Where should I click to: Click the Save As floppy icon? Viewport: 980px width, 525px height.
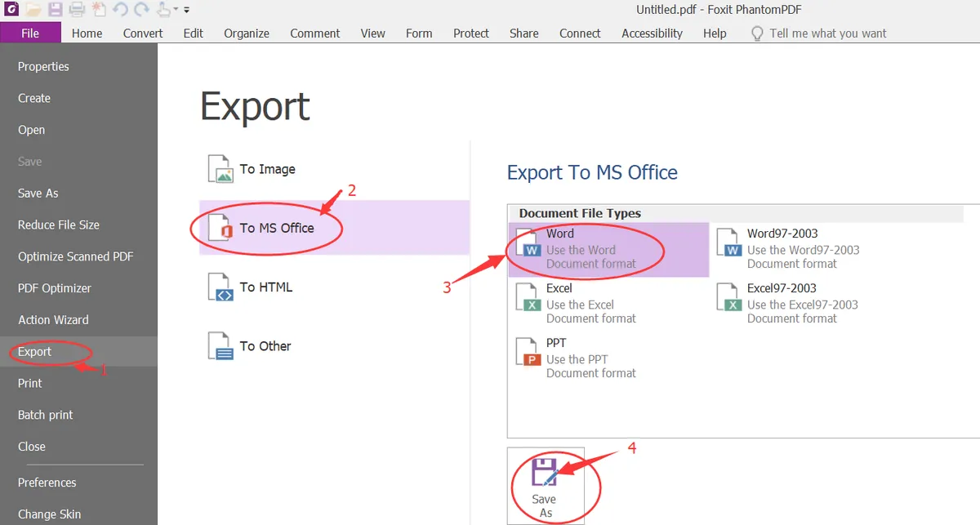pyautogui.click(x=545, y=473)
